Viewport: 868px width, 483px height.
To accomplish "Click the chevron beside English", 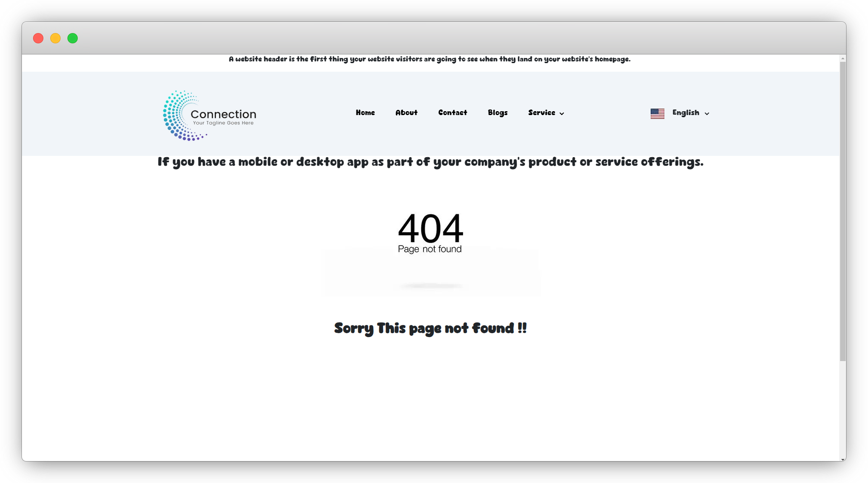I will (707, 114).
